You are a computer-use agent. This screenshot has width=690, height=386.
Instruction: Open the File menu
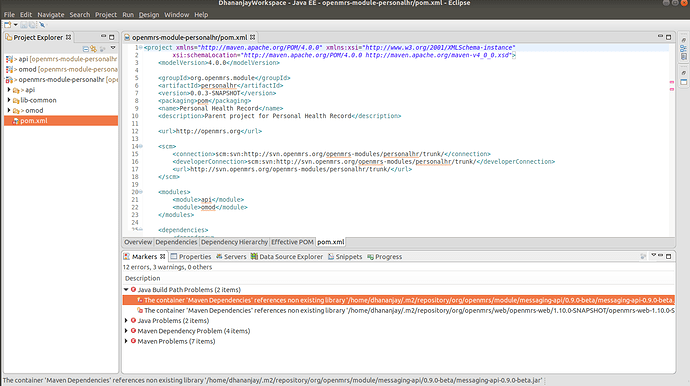tap(9, 15)
